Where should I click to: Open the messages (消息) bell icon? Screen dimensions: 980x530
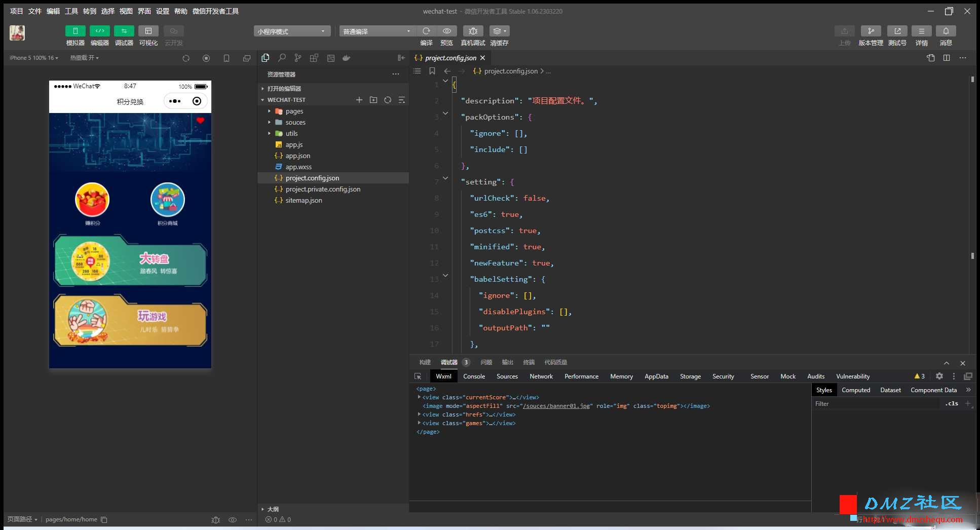click(946, 31)
